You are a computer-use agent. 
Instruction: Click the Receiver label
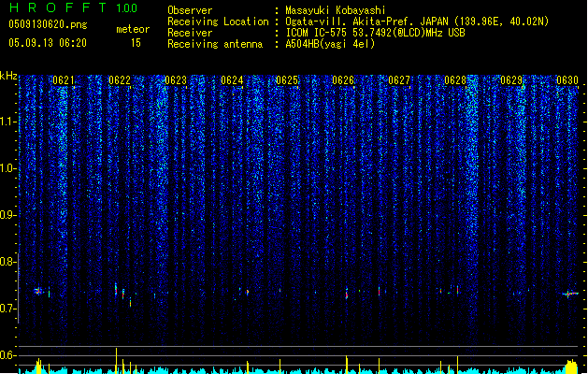pos(190,33)
